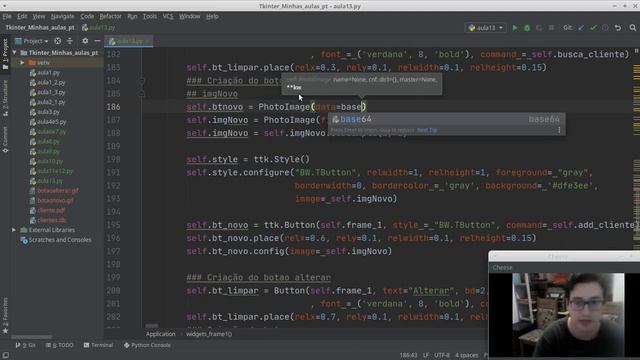Open the View menu
The width and height of the screenshot is (640, 360).
39,16
